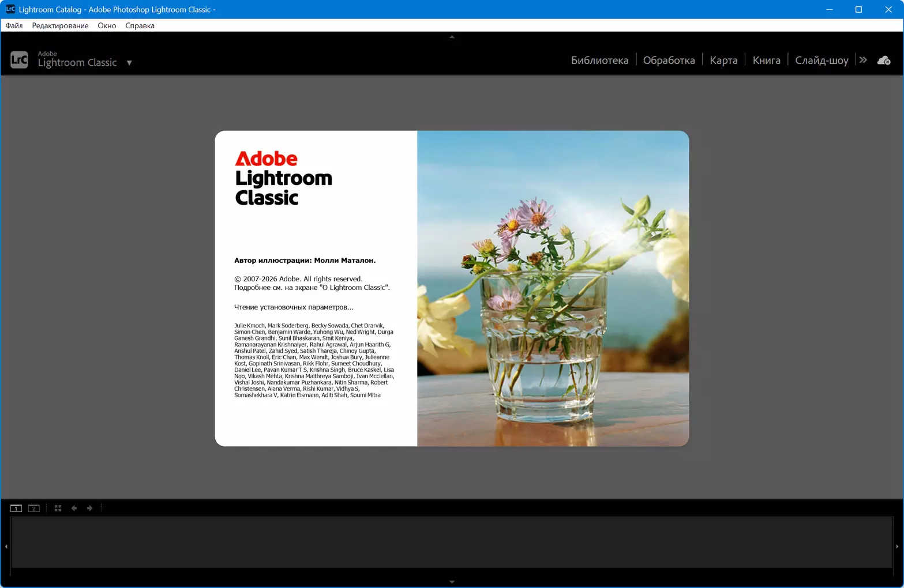
Task: Open the Файл menu
Action: [14, 25]
